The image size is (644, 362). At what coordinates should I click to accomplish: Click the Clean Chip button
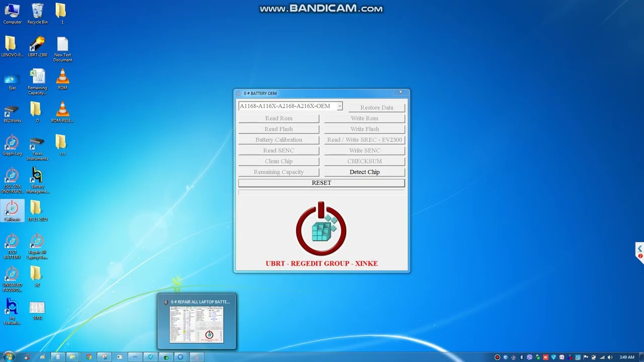pyautogui.click(x=279, y=161)
